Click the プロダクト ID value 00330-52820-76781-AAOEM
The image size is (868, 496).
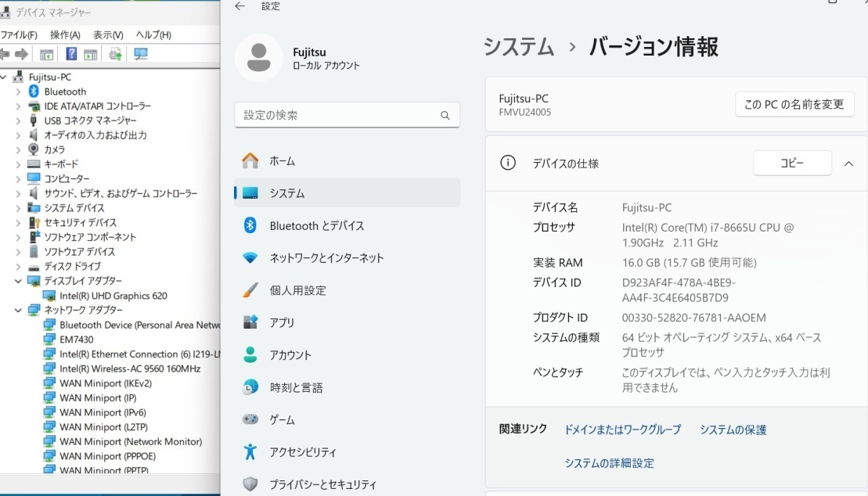694,318
